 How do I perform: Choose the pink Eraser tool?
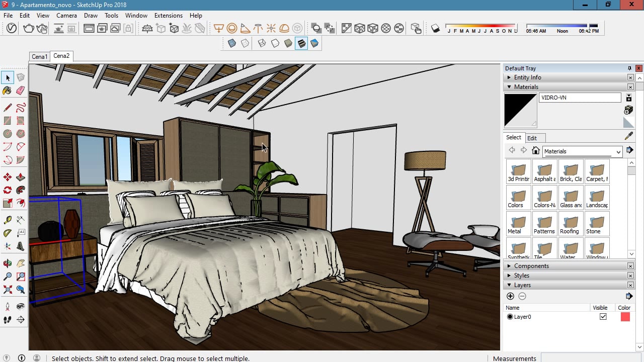tap(21, 91)
